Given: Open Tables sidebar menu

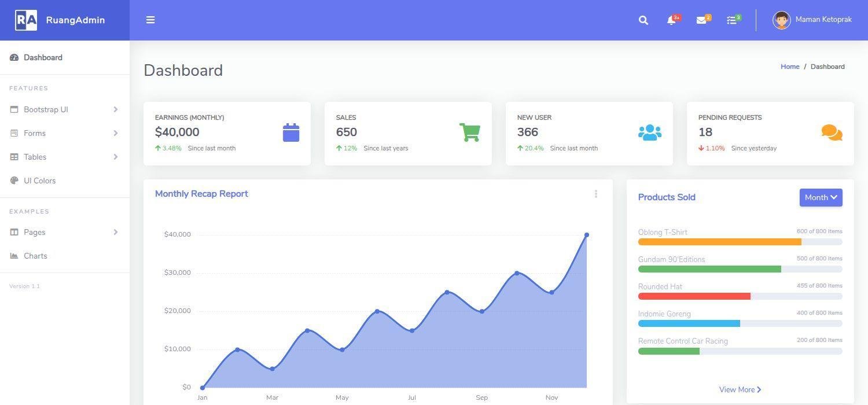Looking at the screenshot, I should (x=65, y=157).
